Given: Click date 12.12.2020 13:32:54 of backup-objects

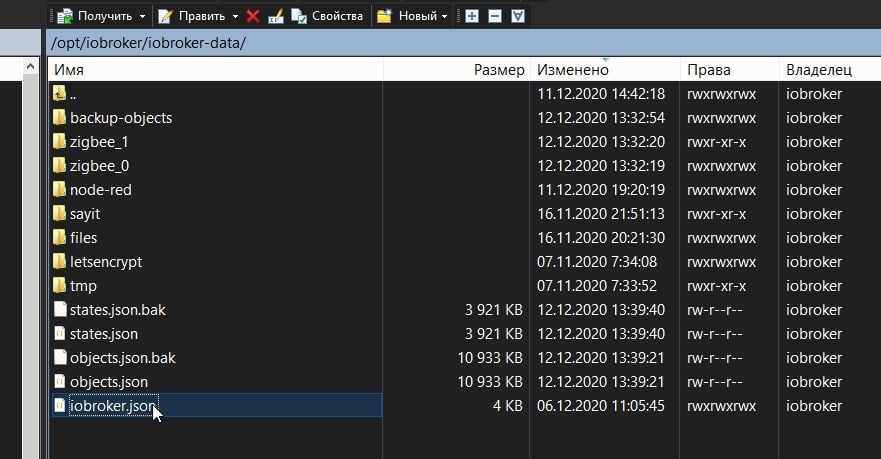Looking at the screenshot, I should pyautogui.click(x=601, y=118).
